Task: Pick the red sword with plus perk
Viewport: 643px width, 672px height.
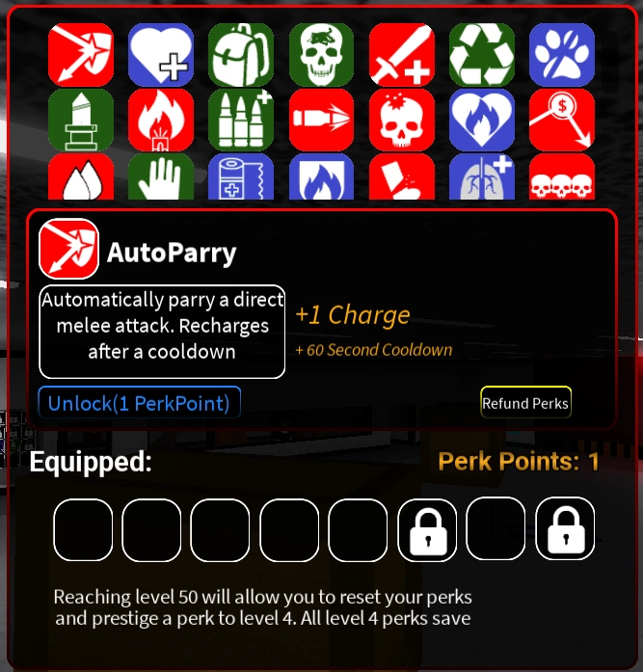Action: 402,55
